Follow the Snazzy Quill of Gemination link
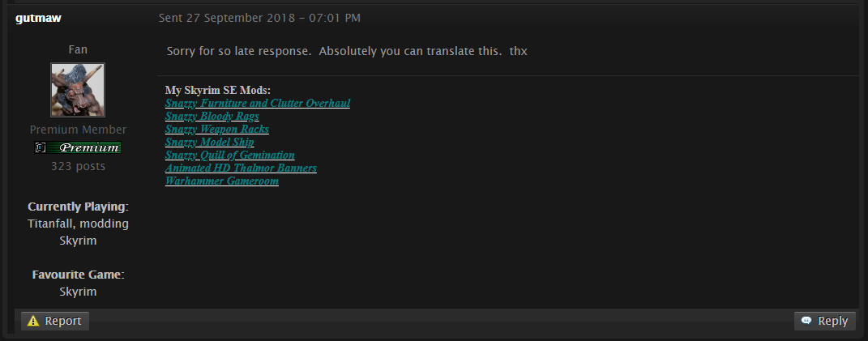Viewport: 868px width, 341px height. [x=229, y=155]
